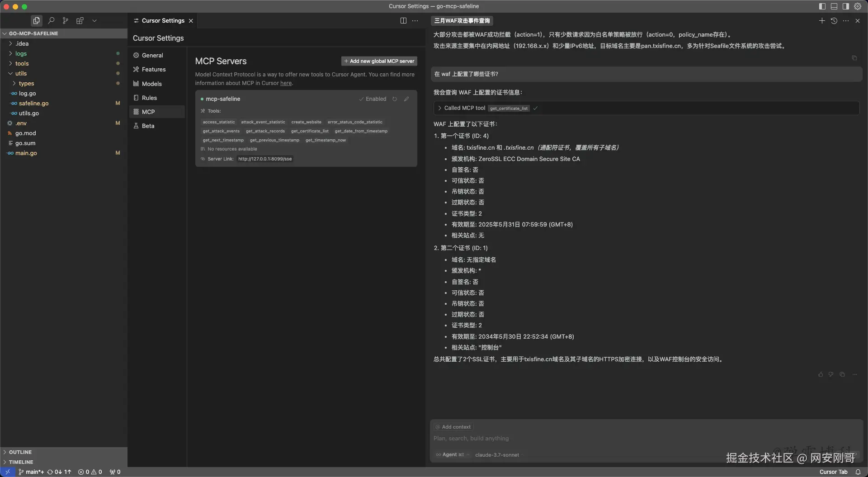Open chat panel more options
Image resolution: width=868 pixels, height=477 pixels.
pyautogui.click(x=846, y=20)
